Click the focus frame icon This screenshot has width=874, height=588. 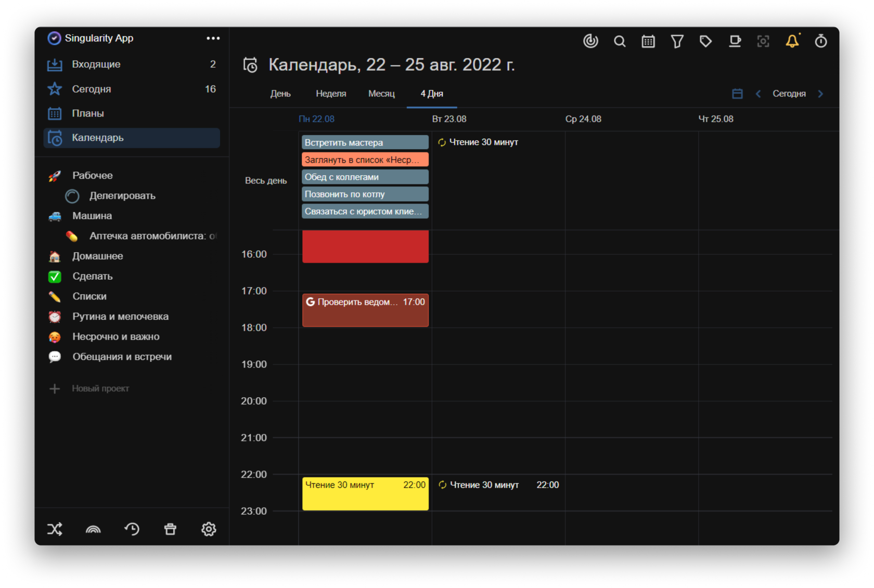click(x=763, y=41)
